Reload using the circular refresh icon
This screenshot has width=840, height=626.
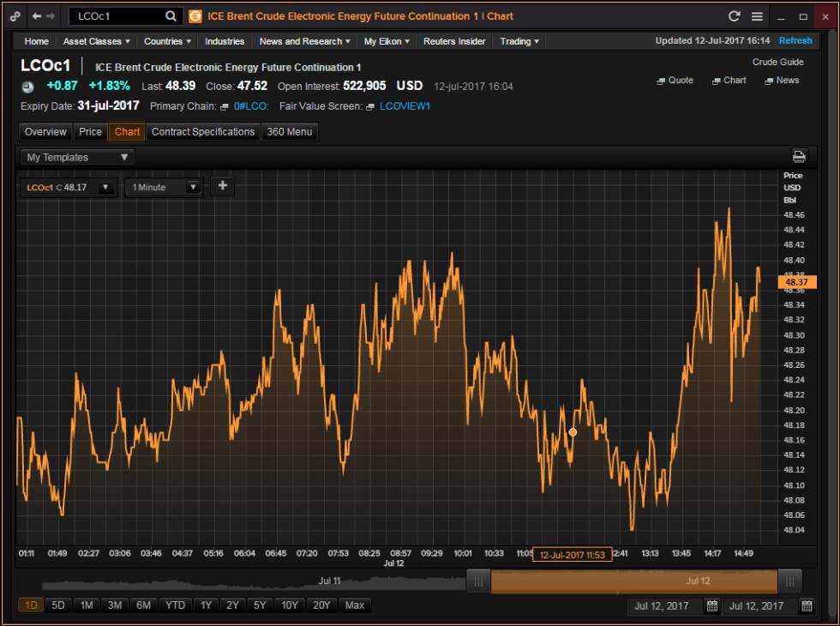734,16
